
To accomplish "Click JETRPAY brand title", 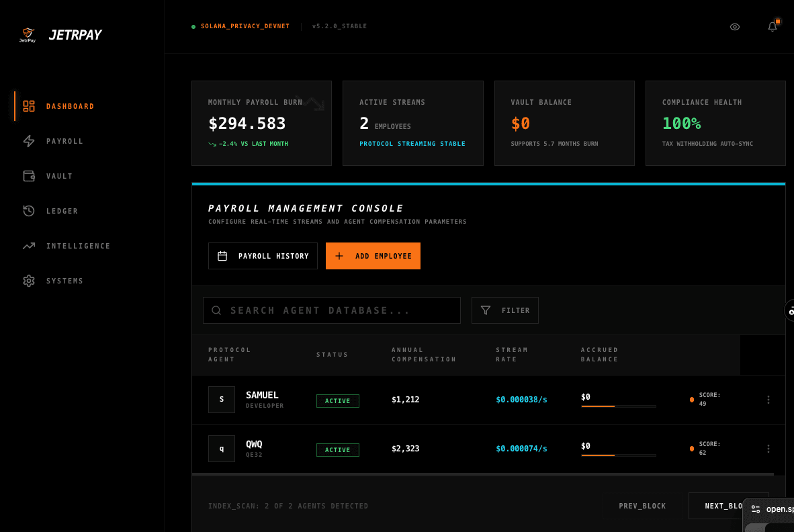I will click(75, 35).
